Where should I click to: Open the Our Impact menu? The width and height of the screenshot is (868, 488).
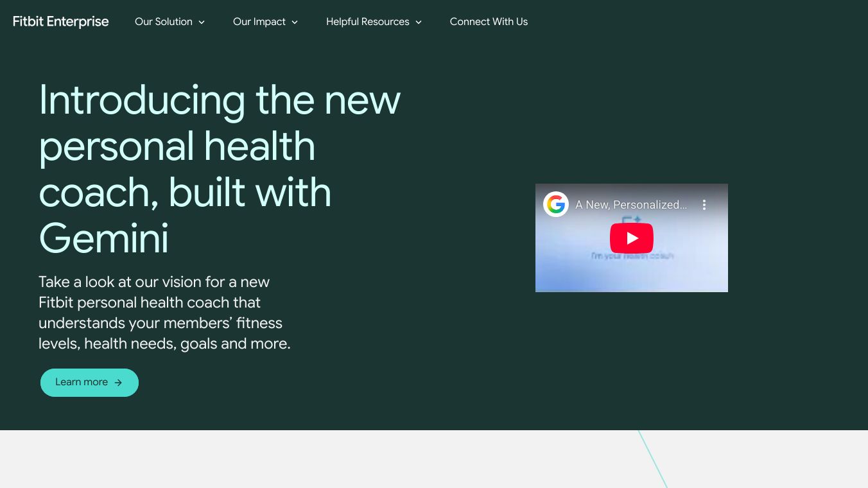[x=266, y=22]
